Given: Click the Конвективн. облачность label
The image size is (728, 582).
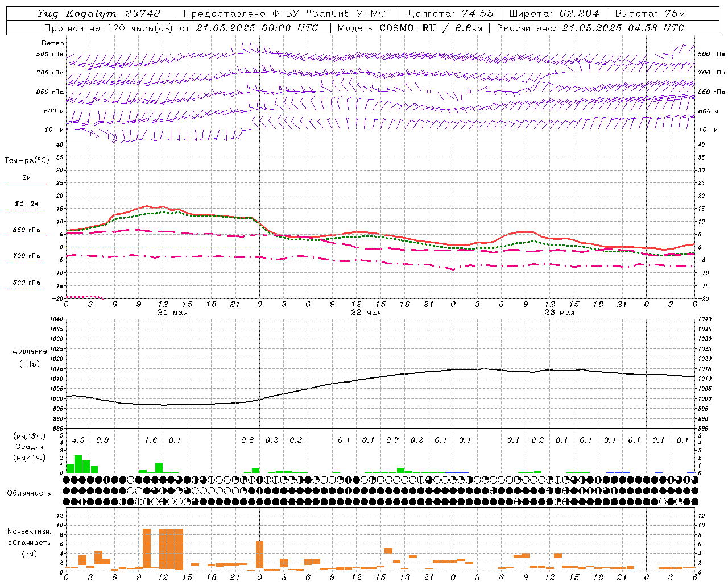Looking at the screenshot, I should pyautogui.click(x=29, y=537).
